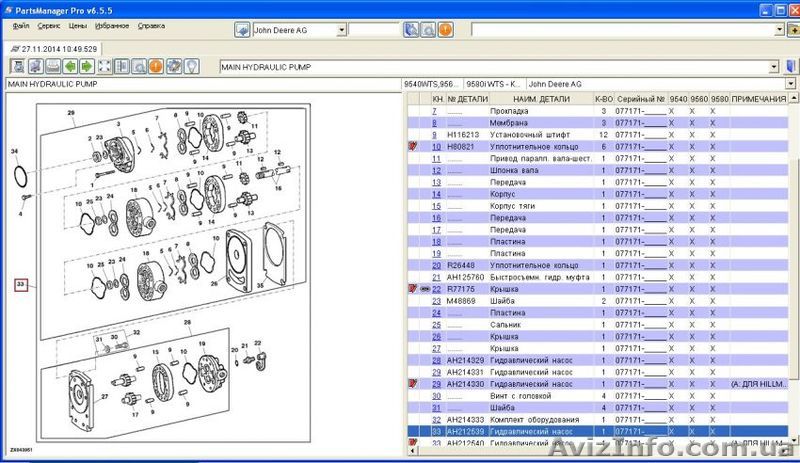Click the red flag marker on row 10
This screenshot has height=463, width=800.
coord(413,147)
